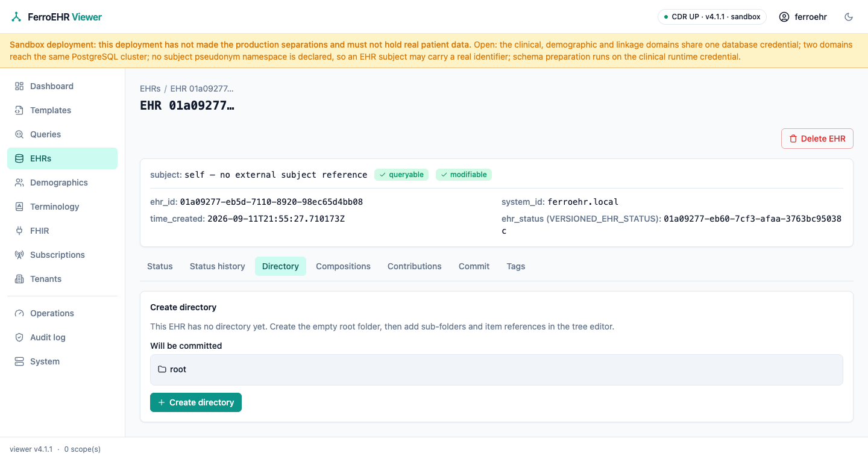This screenshot has height=456, width=868.
Task: Click the System server icon in sidebar
Action: 19,361
